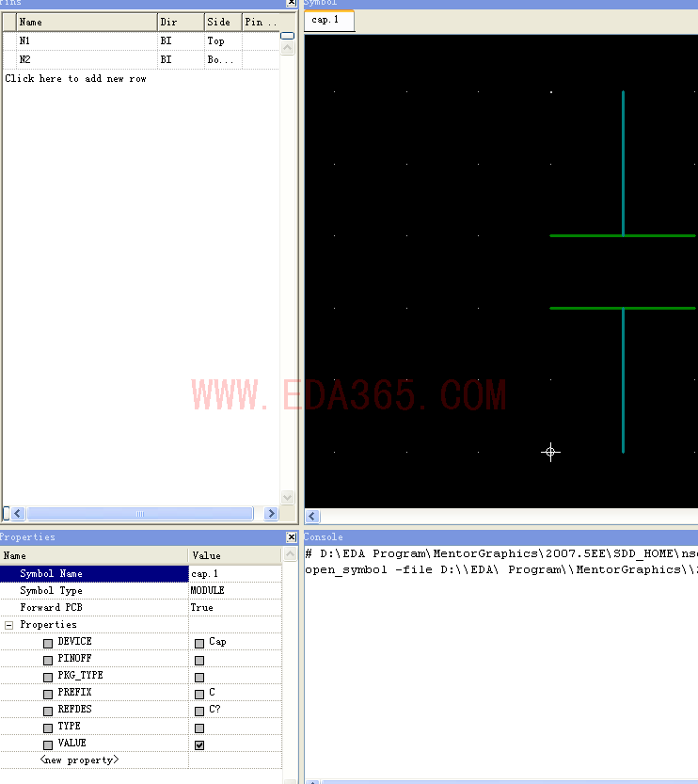Close the Properties panel
Screen dimensions: 698x784
(292, 537)
